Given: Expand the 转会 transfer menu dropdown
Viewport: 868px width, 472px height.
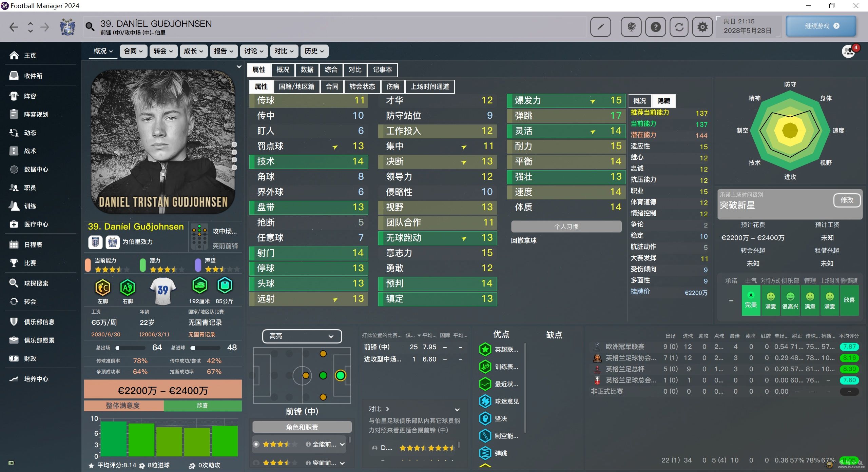Looking at the screenshot, I should [163, 51].
